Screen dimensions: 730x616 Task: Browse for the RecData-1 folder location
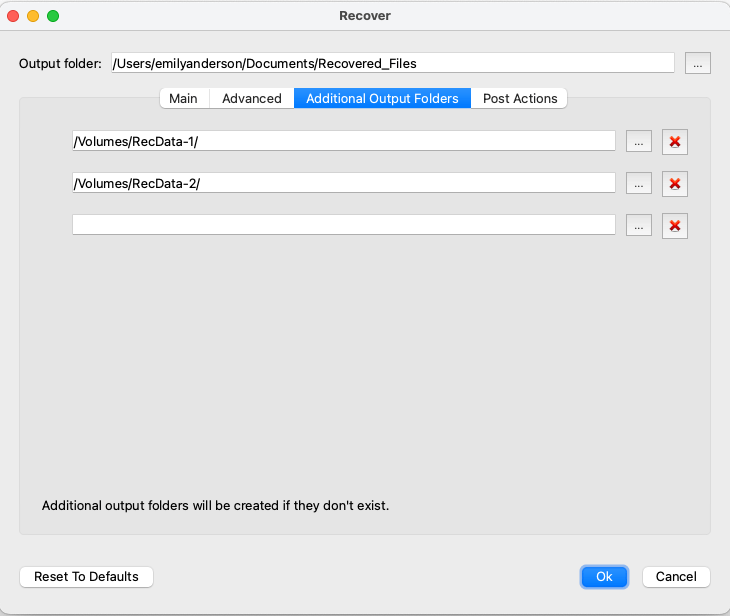point(638,142)
